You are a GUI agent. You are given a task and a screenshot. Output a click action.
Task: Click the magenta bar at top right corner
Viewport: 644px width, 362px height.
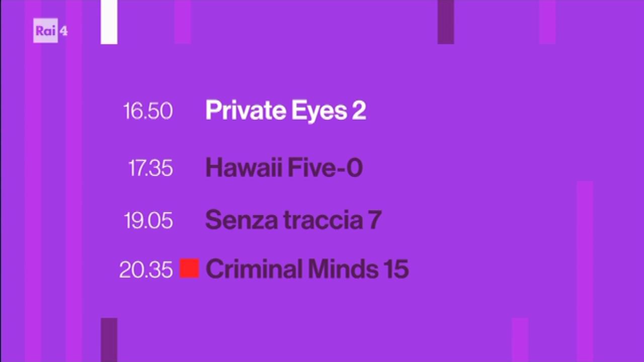tap(547, 22)
